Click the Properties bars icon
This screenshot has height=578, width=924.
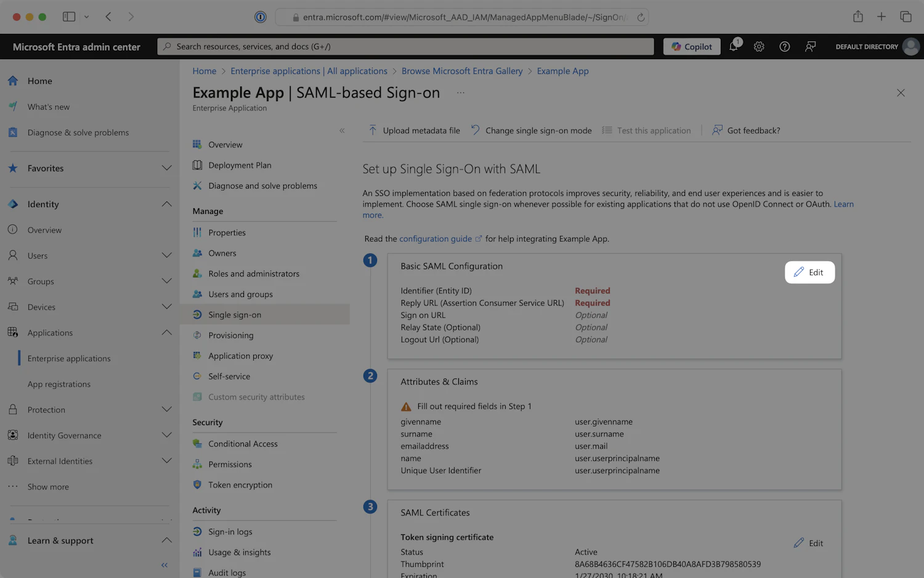[x=197, y=232]
